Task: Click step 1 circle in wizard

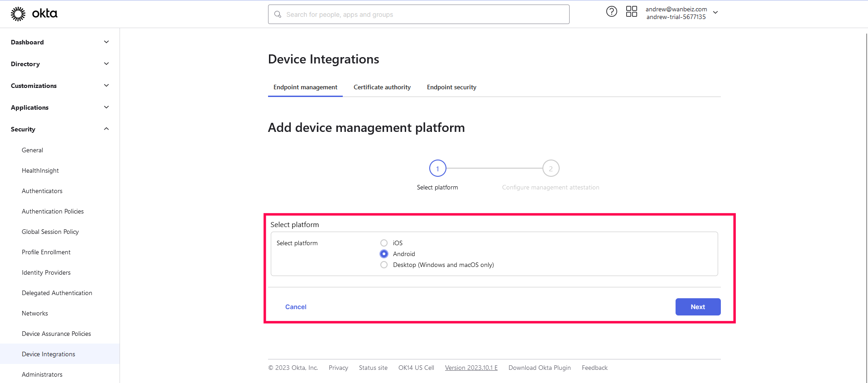Action: 437,169
